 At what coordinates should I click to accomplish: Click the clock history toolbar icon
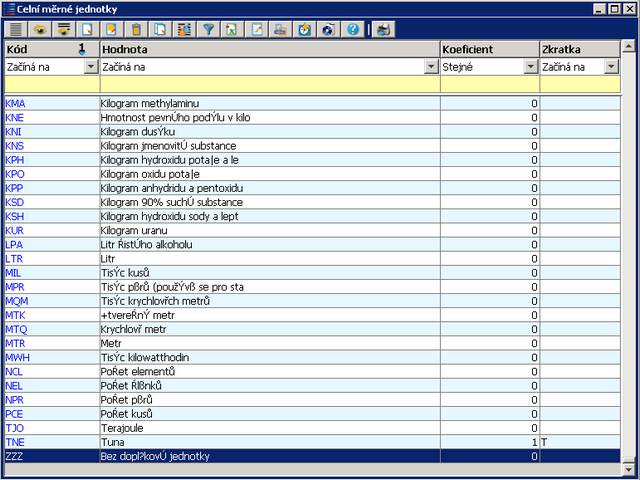(305, 29)
